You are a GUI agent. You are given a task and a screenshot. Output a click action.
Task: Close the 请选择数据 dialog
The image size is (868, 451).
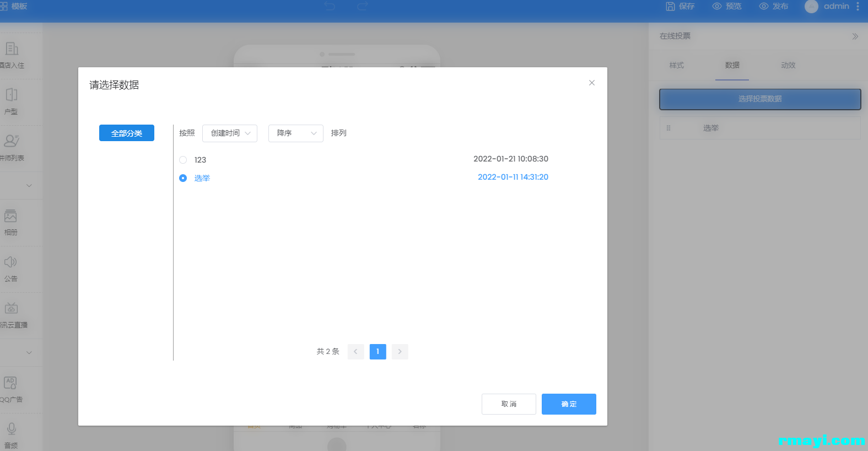coord(592,83)
